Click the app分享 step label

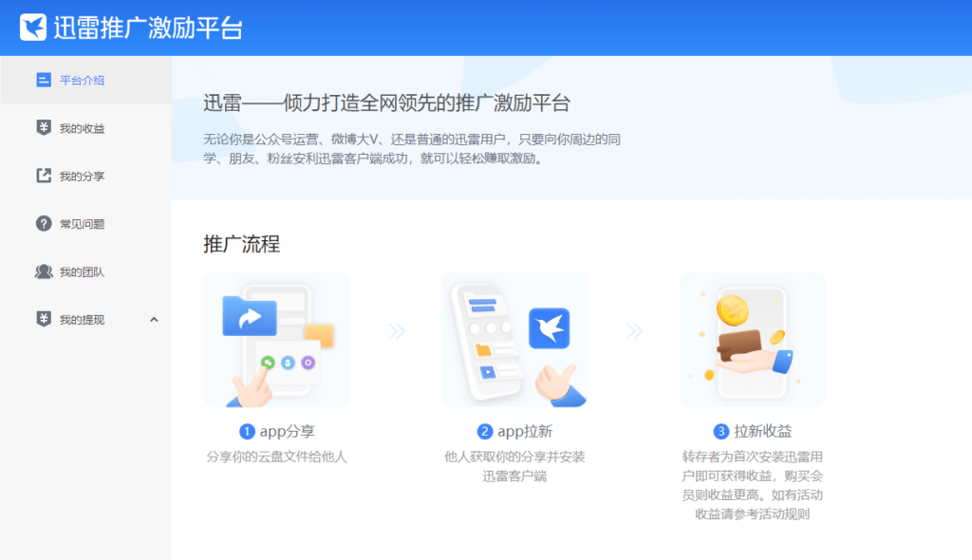click(x=276, y=430)
